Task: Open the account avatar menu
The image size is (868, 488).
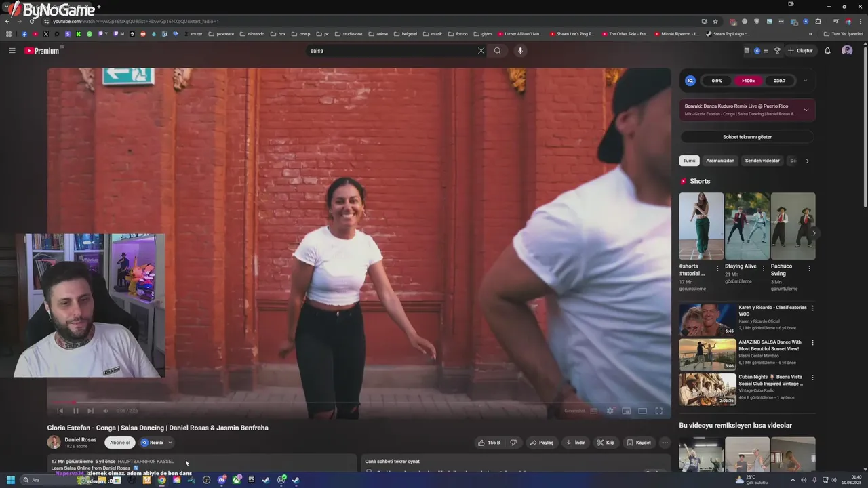Action: 847,51
